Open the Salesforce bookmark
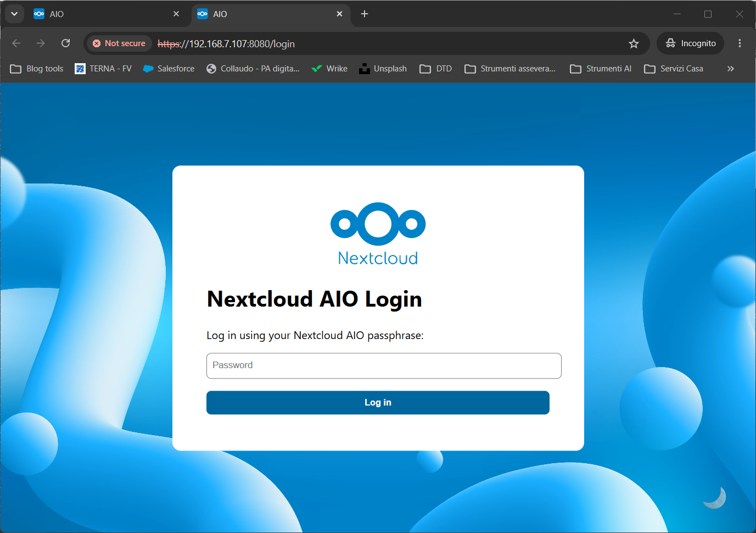The height and width of the screenshot is (533, 756). click(x=169, y=69)
